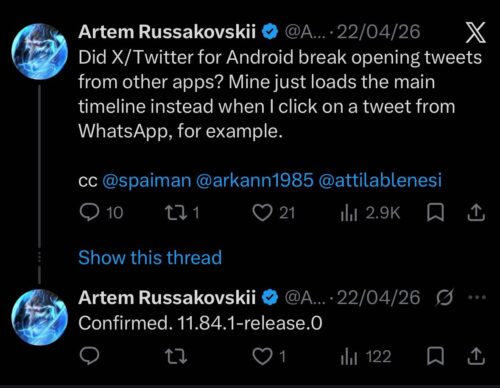Image resolution: width=500 pixels, height=388 pixels.
Task: Open the @arkann1985 mention
Action: (x=255, y=180)
